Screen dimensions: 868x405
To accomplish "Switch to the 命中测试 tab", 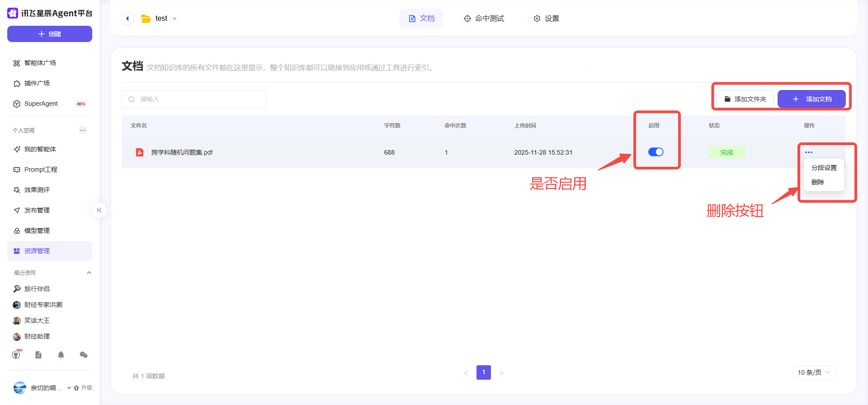I will coord(484,19).
